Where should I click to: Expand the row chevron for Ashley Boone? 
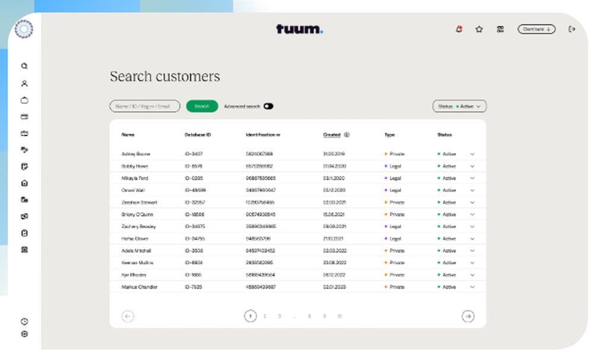[x=472, y=154]
